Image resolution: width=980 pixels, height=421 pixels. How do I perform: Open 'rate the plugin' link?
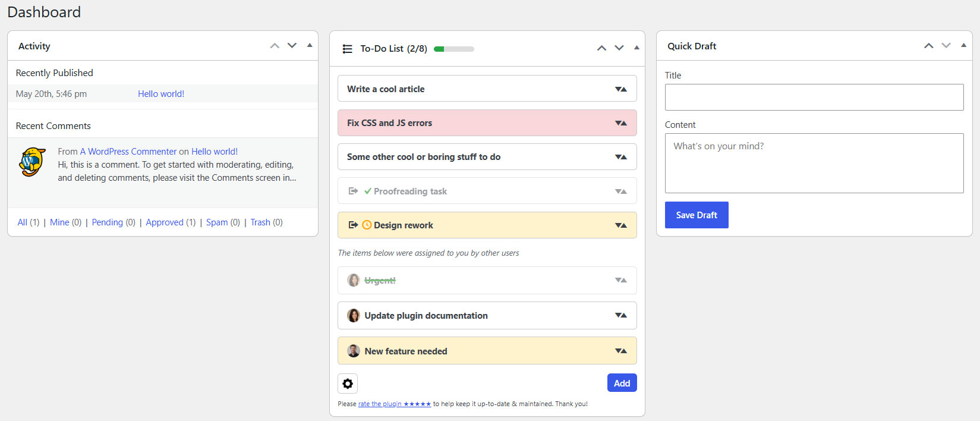(x=395, y=404)
